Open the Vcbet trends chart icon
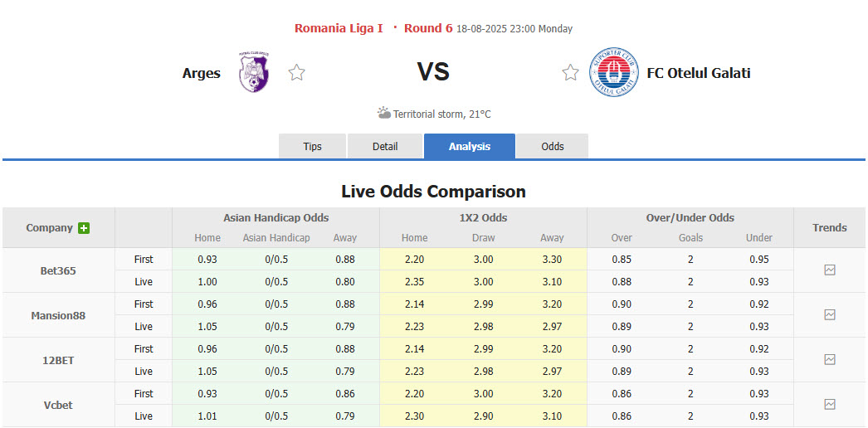This screenshot has width=868, height=428. (830, 405)
